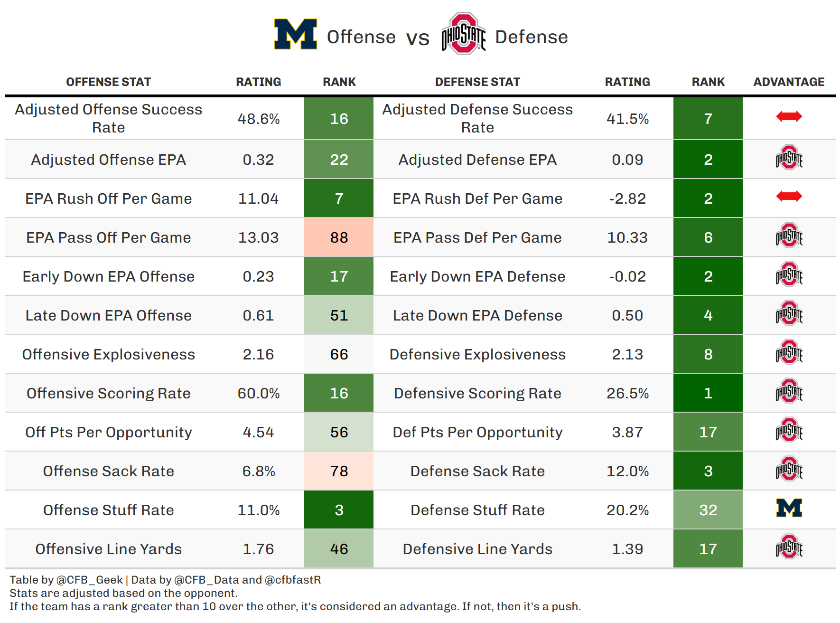
Task: Click the red push arrow in EPA Rush row
Action: click(x=789, y=196)
